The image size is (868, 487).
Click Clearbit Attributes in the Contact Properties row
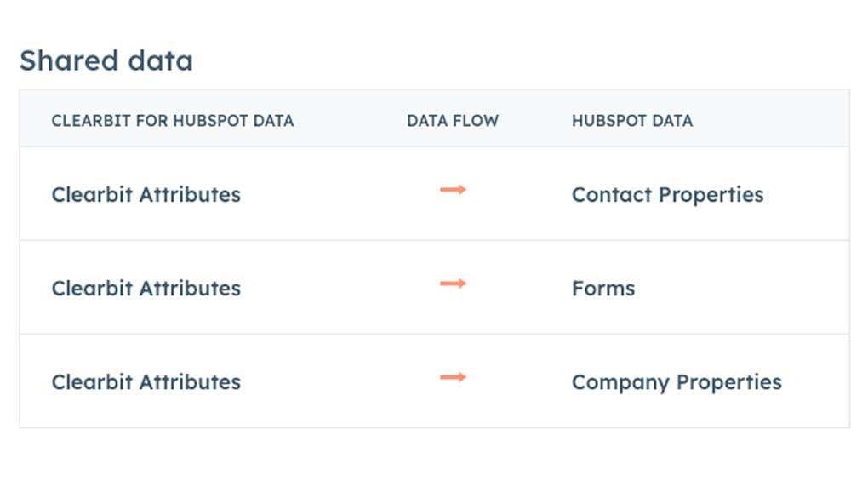point(146,195)
